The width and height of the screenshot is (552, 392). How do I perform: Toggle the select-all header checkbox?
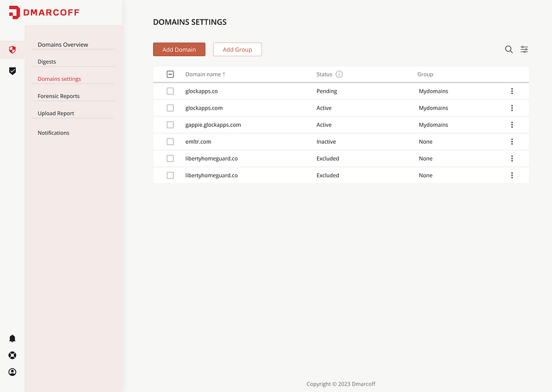[170, 74]
